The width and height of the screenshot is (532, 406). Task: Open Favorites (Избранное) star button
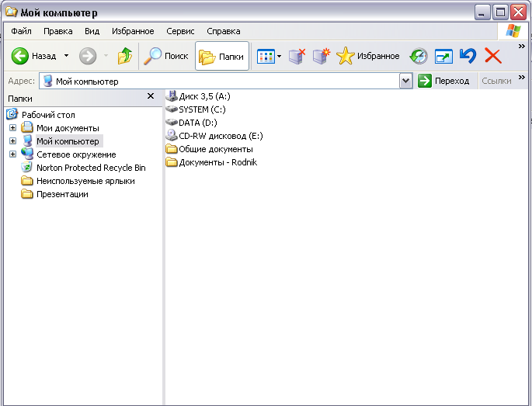(368, 56)
